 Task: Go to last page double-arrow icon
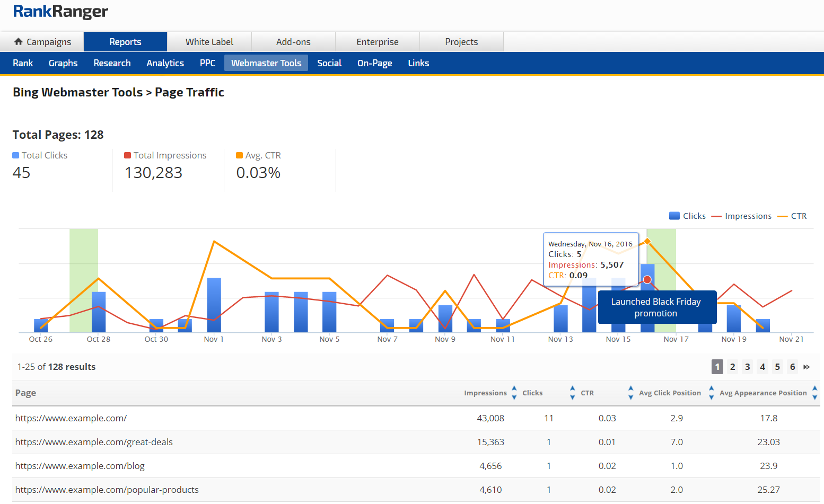point(807,367)
